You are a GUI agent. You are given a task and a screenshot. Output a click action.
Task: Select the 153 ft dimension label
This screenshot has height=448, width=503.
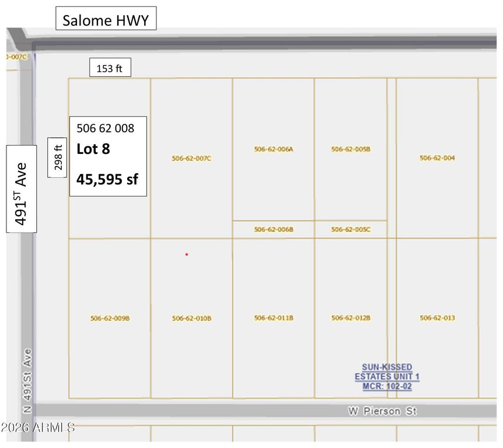(x=110, y=67)
